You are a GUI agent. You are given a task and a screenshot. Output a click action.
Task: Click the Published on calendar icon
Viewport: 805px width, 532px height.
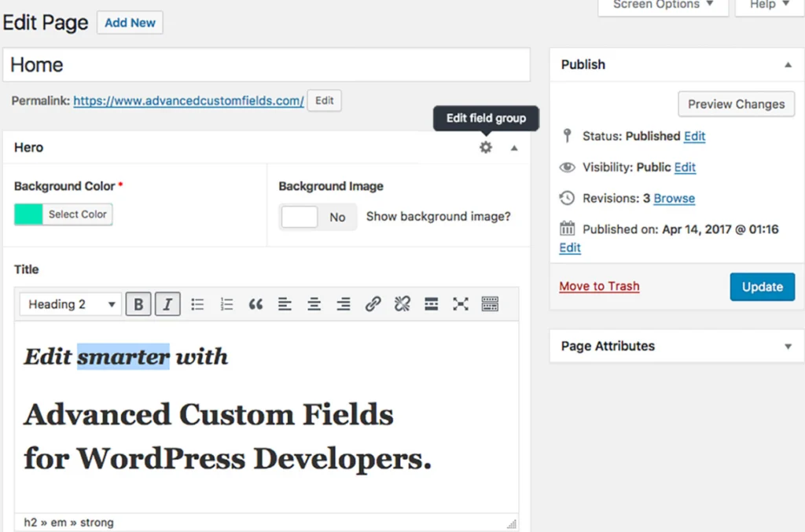pyautogui.click(x=568, y=229)
